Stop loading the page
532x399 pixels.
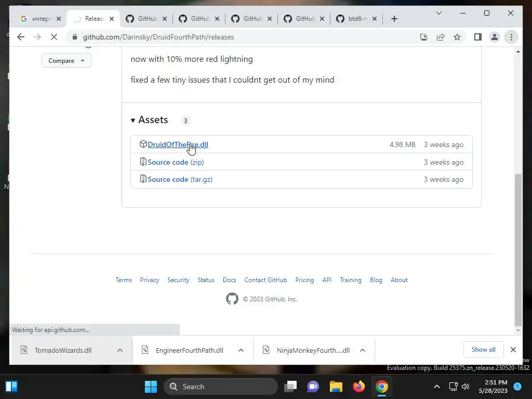(x=54, y=37)
